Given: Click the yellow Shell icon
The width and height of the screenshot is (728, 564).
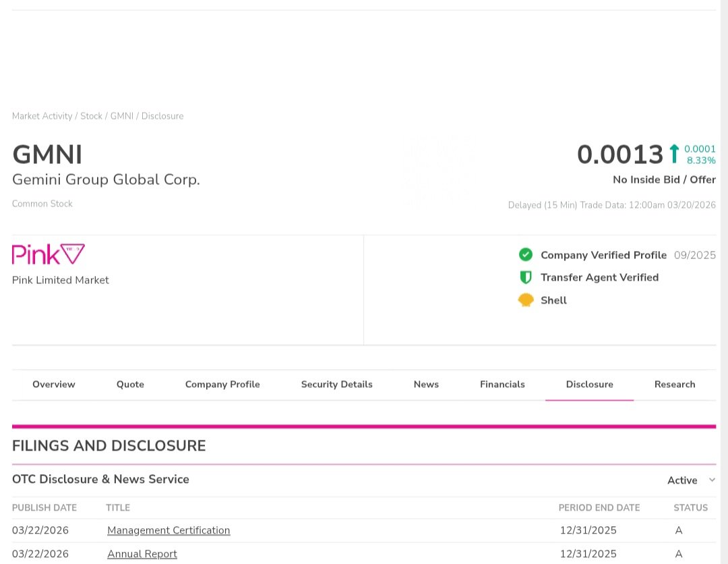Looking at the screenshot, I should point(526,300).
